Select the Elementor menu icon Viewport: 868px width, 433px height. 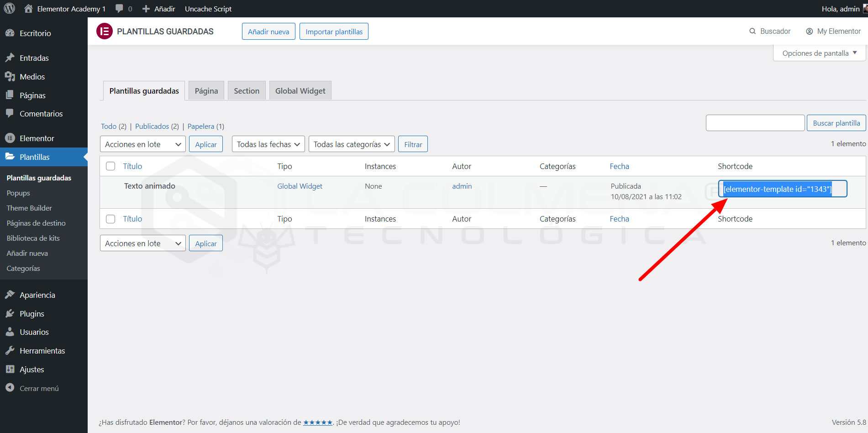pos(10,138)
